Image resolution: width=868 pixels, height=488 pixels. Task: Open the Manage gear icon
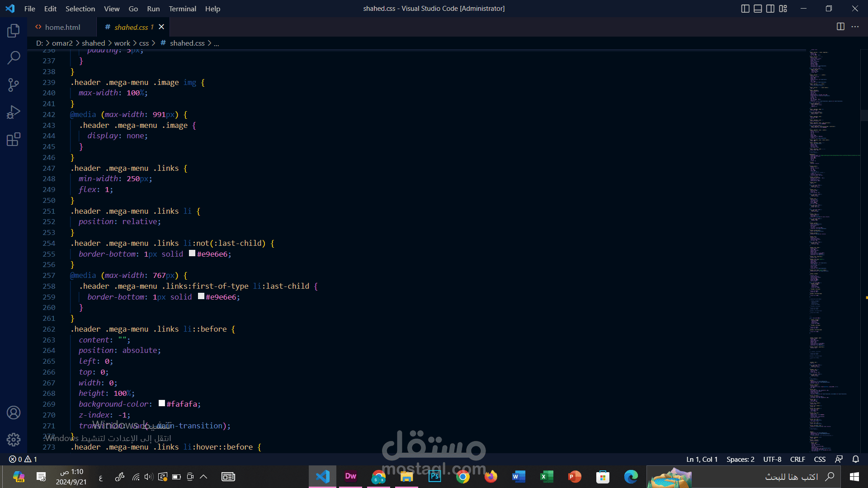tap(14, 439)
